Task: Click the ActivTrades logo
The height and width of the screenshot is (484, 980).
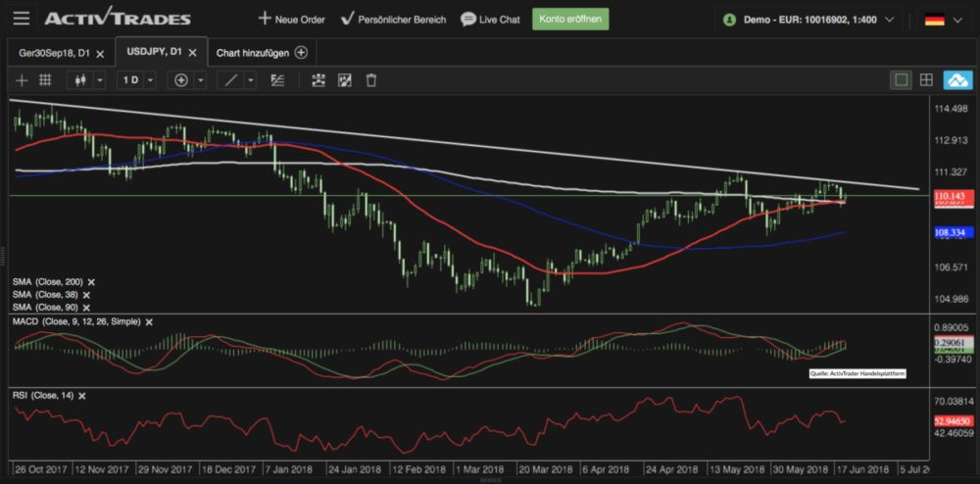Action: click(118, 18)
